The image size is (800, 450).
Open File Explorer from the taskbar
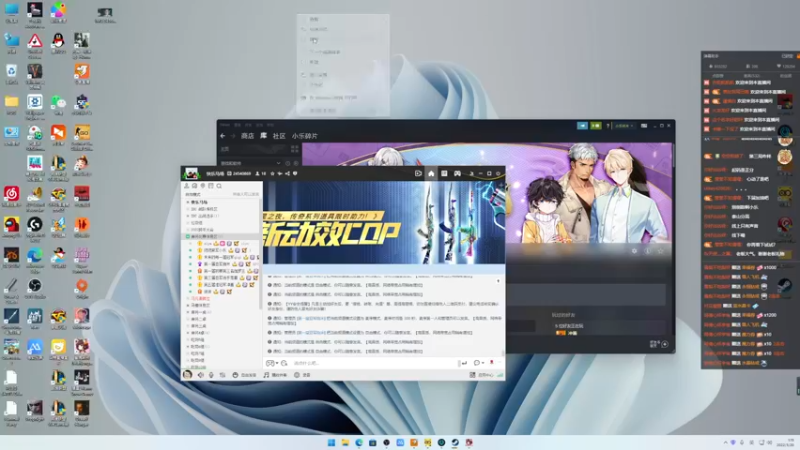345,442
